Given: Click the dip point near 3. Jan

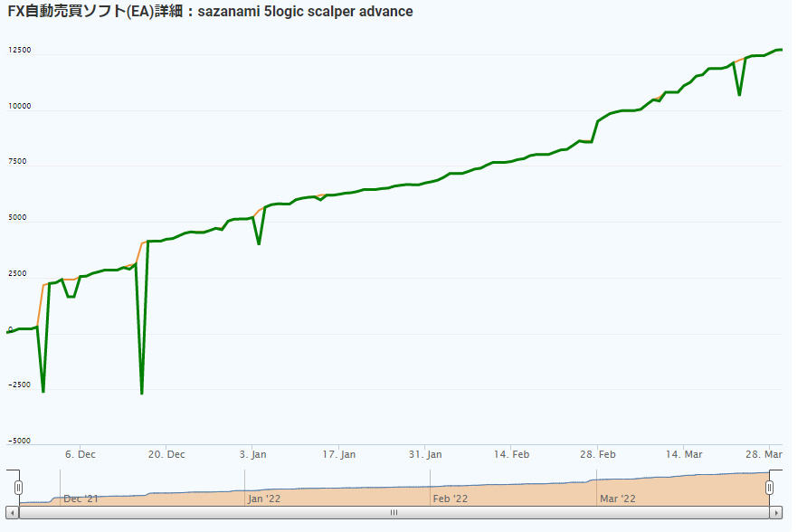Looking at the screenshot, I should [x=259, y=243].
